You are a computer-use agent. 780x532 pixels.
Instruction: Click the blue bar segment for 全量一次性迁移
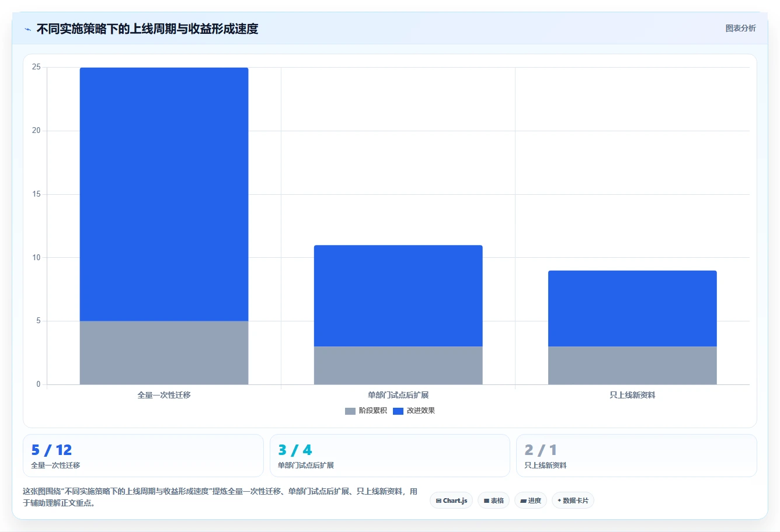click(164, 194)
